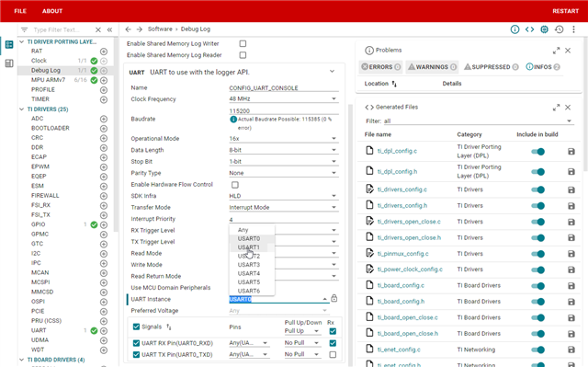Viewport: 588px width, 367px height.
Task: Navigate back with the left arrow
Action: [x=129, y=29]
